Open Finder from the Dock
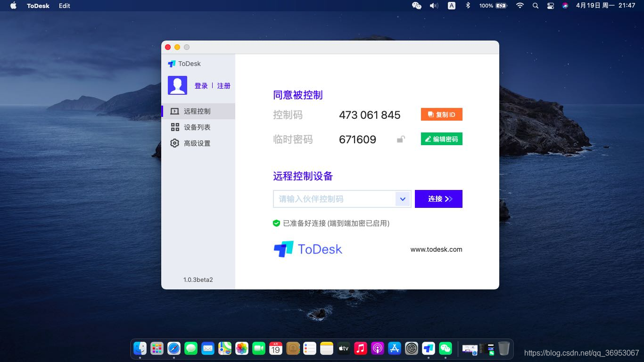The width and height of the screenshot is (644, 362). coord(140,348)
